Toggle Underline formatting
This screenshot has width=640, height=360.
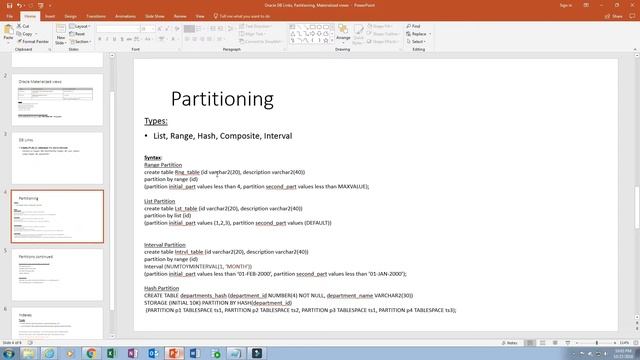pos(114,39)
